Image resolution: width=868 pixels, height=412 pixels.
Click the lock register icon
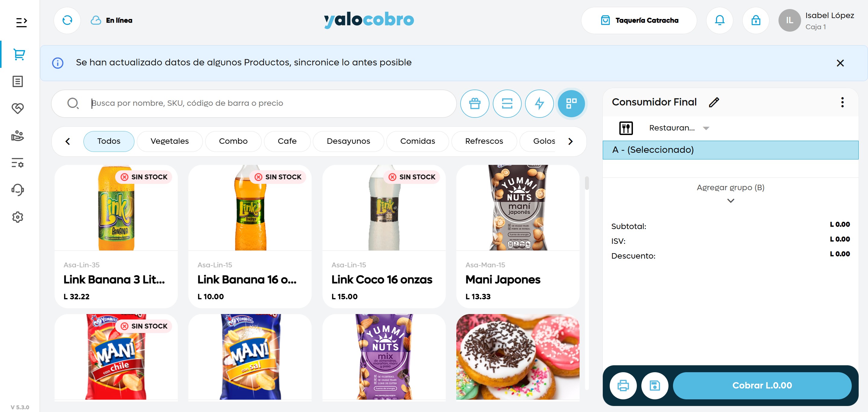click(x=756, y=20)
